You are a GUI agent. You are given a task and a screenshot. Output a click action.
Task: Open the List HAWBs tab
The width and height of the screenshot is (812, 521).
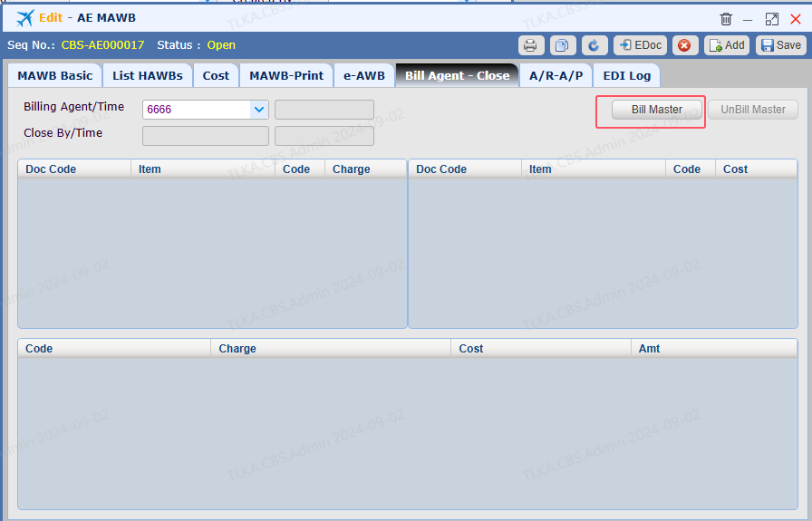pos(148,75)
